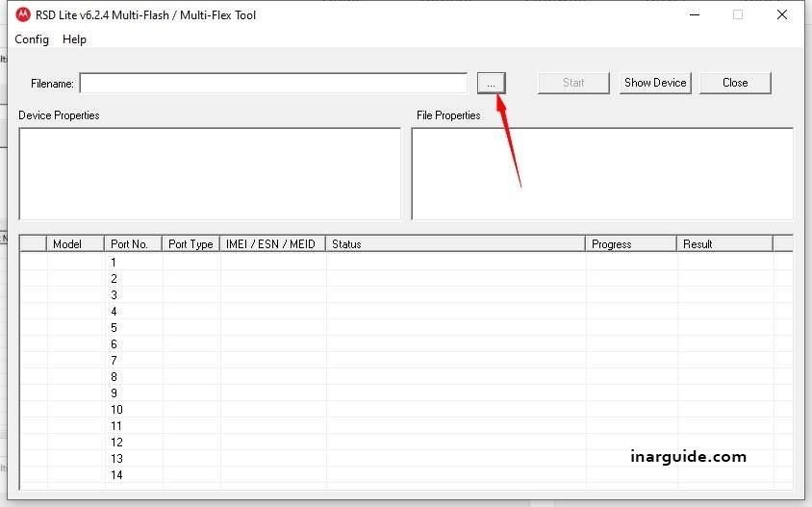Click the Start button
This screenshot has height=507, width=812.
(x=573, y=83)
